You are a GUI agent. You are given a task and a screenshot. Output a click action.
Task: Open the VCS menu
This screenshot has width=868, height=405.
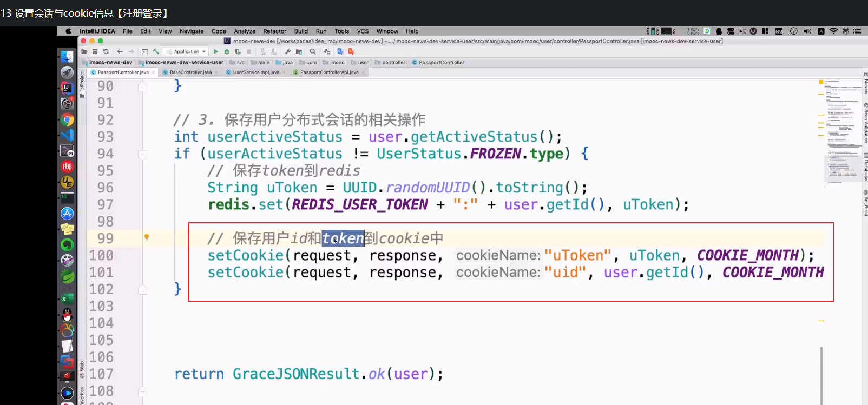click(363, 31)
